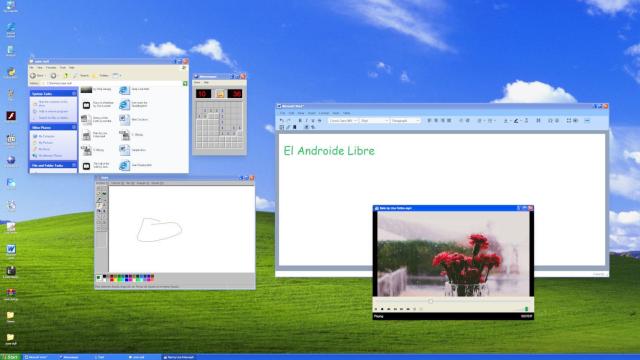Screen dimensions: 640x360
Task: Open Format menu in Word window
Action: click(x=324, y=113)
